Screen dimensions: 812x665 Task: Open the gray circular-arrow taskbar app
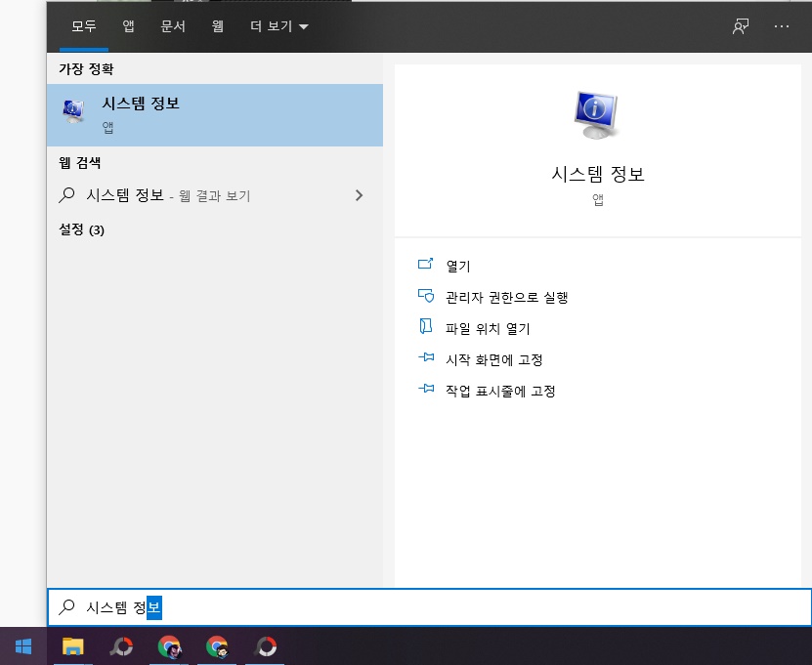coord(121,646)
